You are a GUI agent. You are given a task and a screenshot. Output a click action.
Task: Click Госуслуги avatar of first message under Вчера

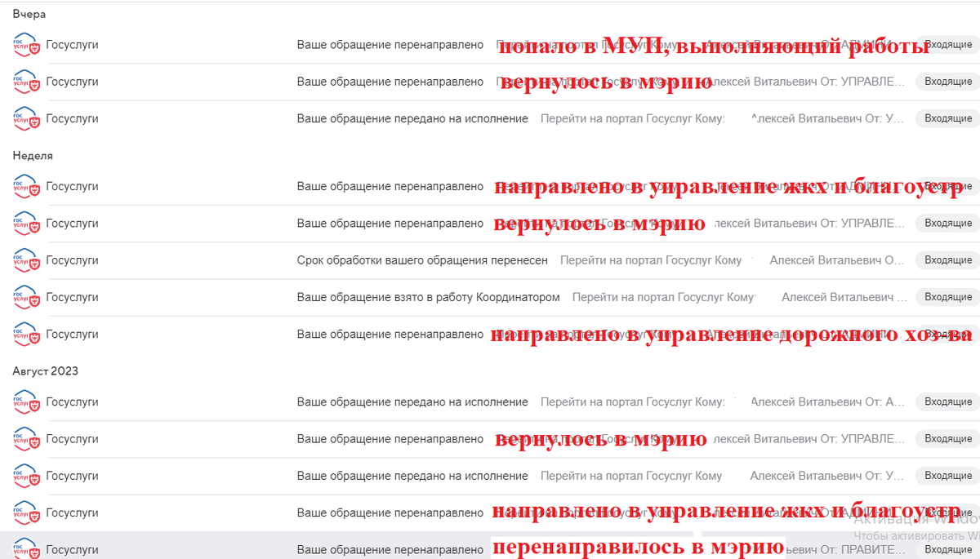coord(26,45)
